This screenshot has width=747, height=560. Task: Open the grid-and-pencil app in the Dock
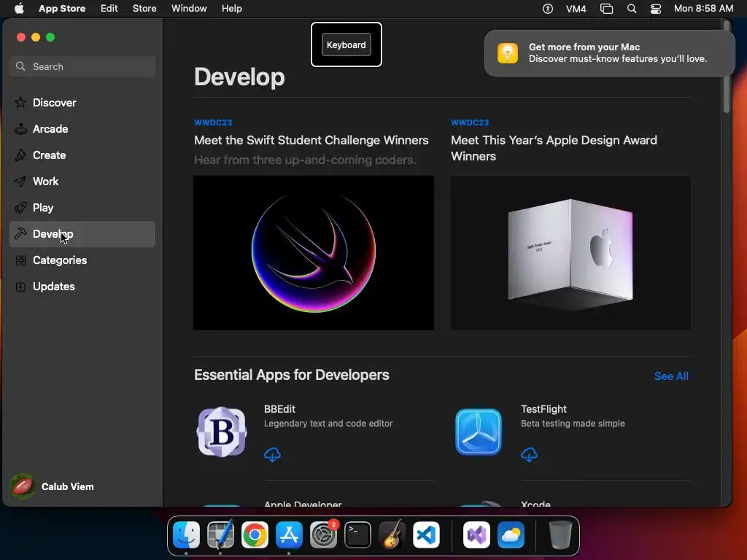pyautogui.click(x=220, y=534)
